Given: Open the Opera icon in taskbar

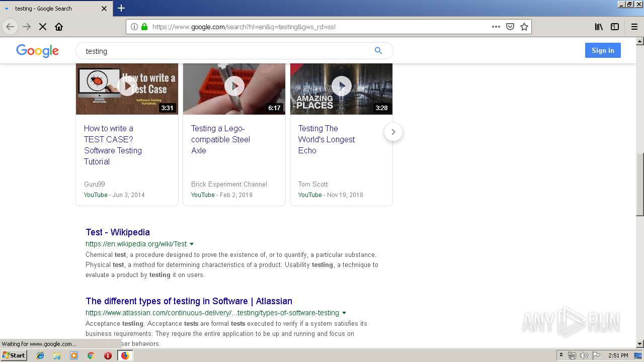Looking at the screenshot, I should click(108, 355).
